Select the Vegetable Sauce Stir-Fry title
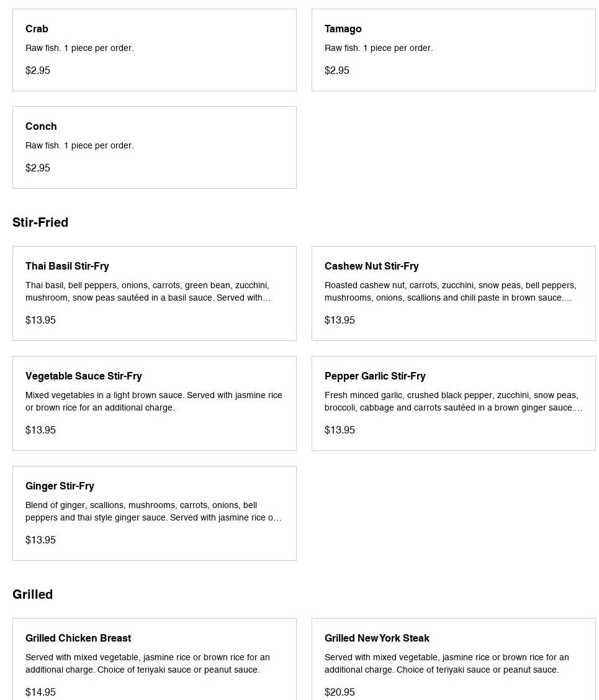 (x=84, y=376)
